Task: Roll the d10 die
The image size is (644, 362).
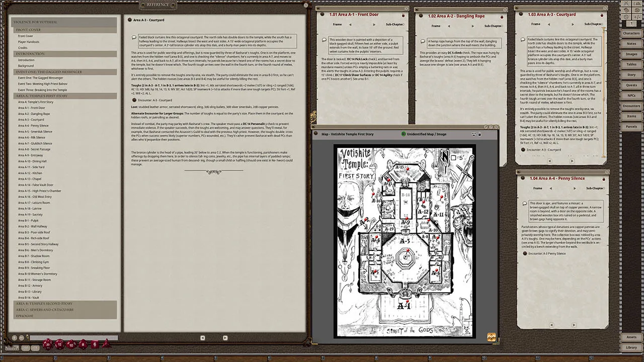Action: pyautogui.click(x=71, y=344)
